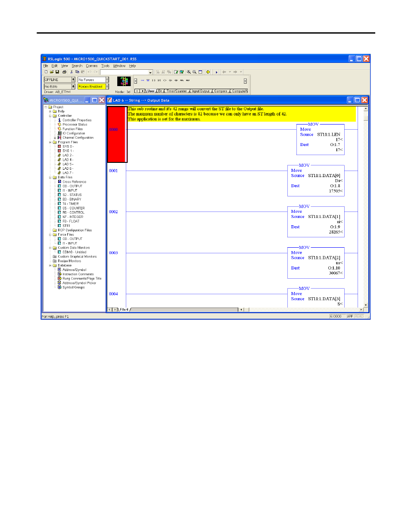The image size is (411, 532).
Task: Collapse the Database folder node
Action: (x=50, y=265)
